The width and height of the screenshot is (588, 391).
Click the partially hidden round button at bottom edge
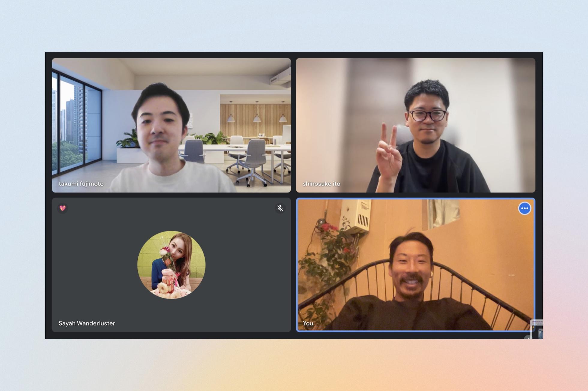click(x=528, y=338)
